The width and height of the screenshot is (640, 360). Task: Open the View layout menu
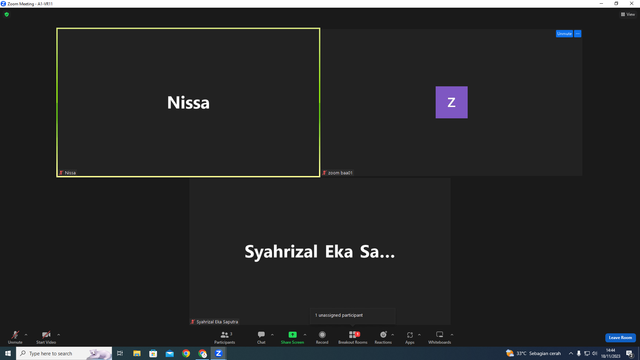tap(628, 14)
